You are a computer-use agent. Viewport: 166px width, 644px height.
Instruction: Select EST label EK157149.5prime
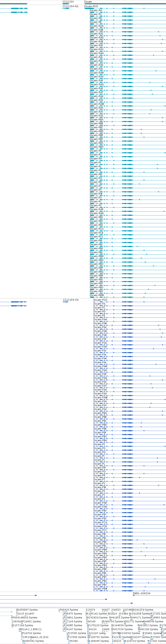point(22,625)
